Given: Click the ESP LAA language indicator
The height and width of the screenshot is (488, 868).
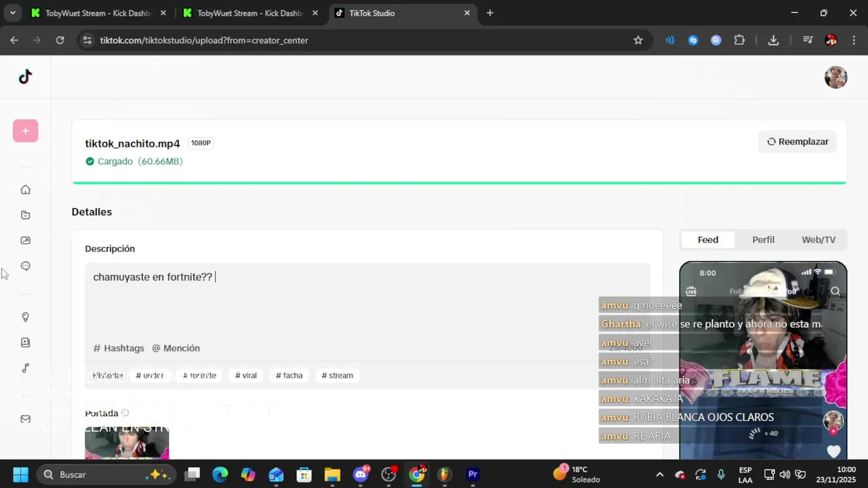Looking at the screenshot, I should point(745,474).
